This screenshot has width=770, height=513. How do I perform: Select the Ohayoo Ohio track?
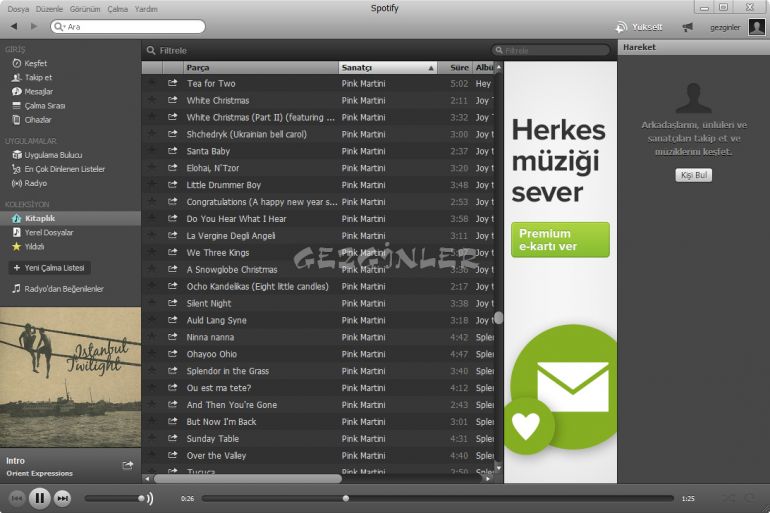tap(318, 354)
